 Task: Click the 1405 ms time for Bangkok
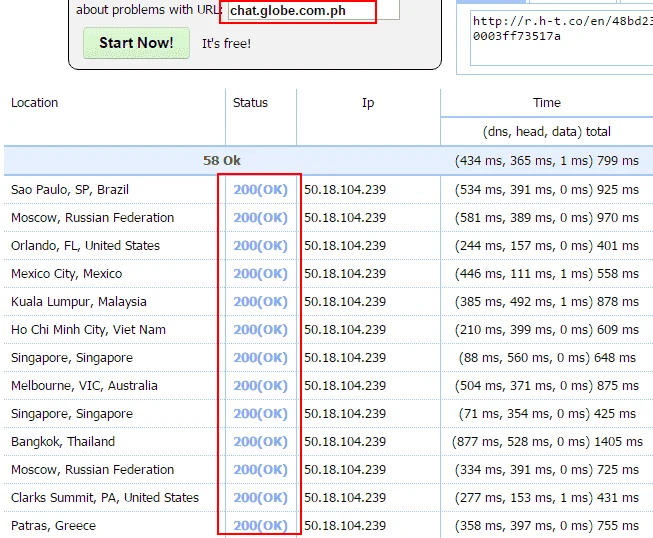click(x=618, y=441)
